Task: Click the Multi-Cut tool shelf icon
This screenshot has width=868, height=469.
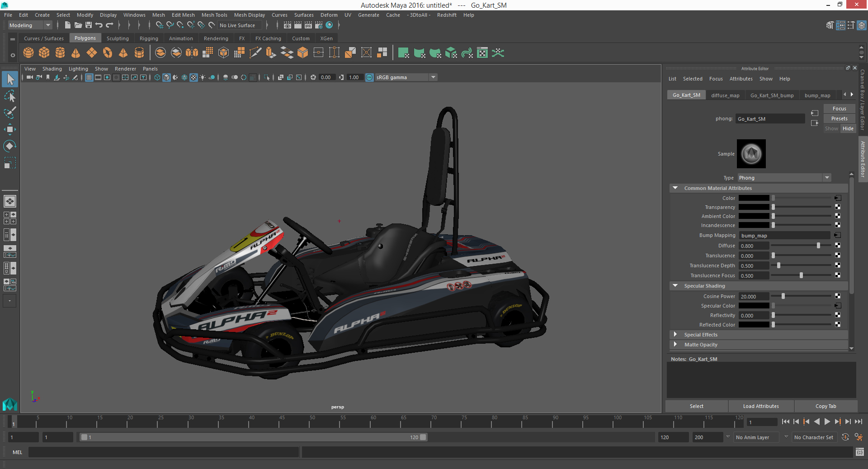Action: coord(255,53)
